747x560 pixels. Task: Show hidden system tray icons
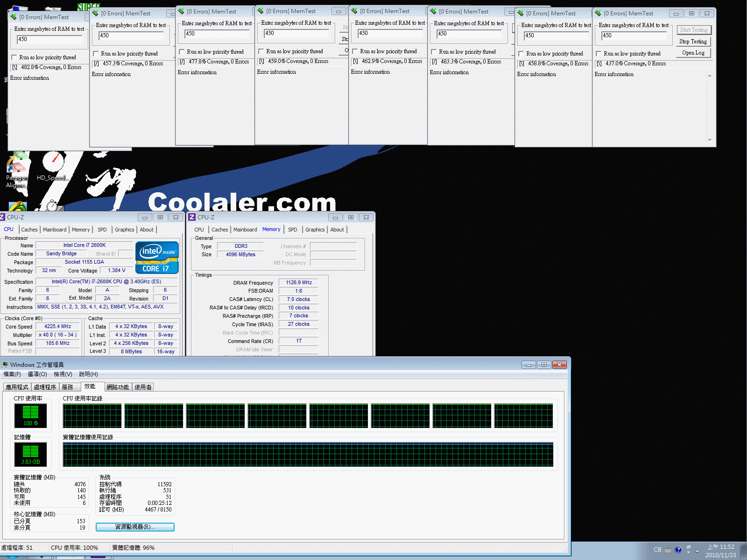pyautogui.click(x=698, y=551)
